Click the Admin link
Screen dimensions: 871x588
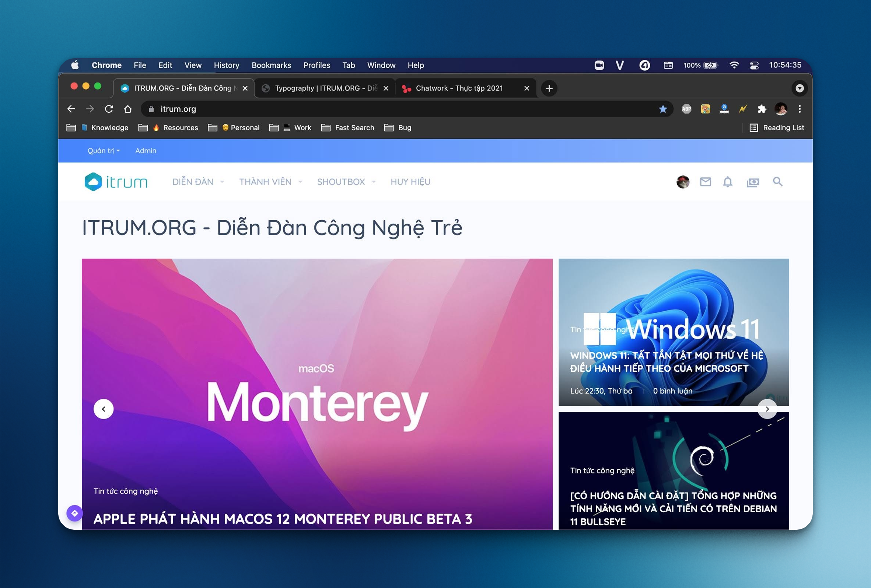(146, 151)
